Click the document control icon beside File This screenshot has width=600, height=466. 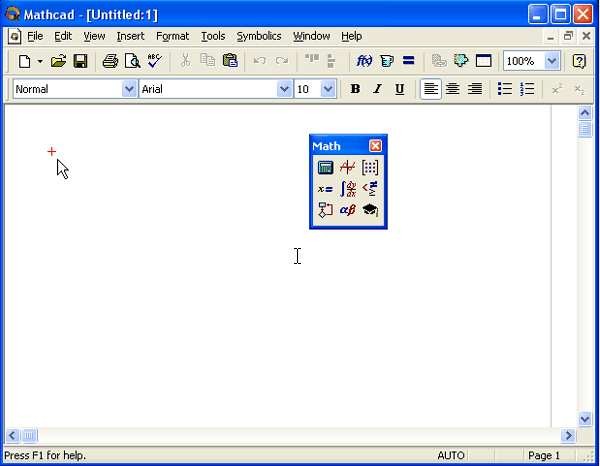tap(15, 36)
